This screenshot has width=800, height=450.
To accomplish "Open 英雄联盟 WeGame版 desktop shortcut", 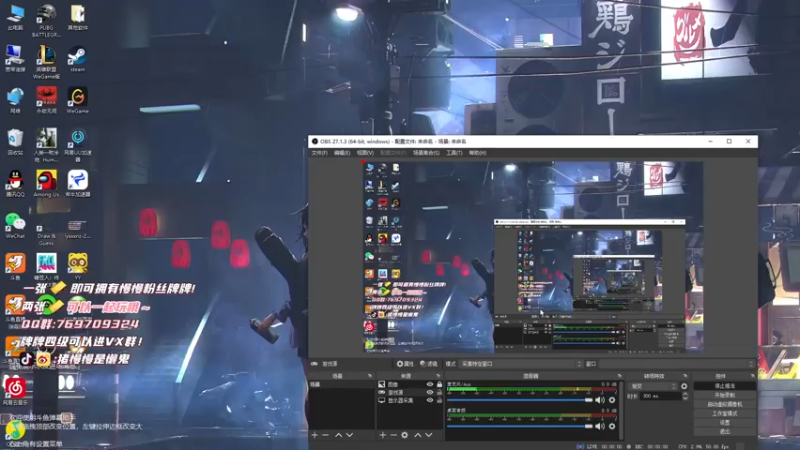I will point(46,62).
